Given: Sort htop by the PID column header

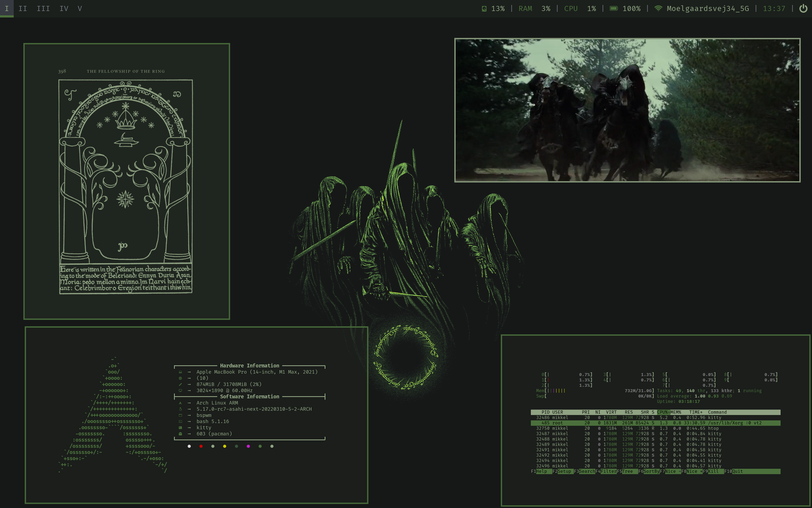Looking at the screenshot, I should (545, 412).
